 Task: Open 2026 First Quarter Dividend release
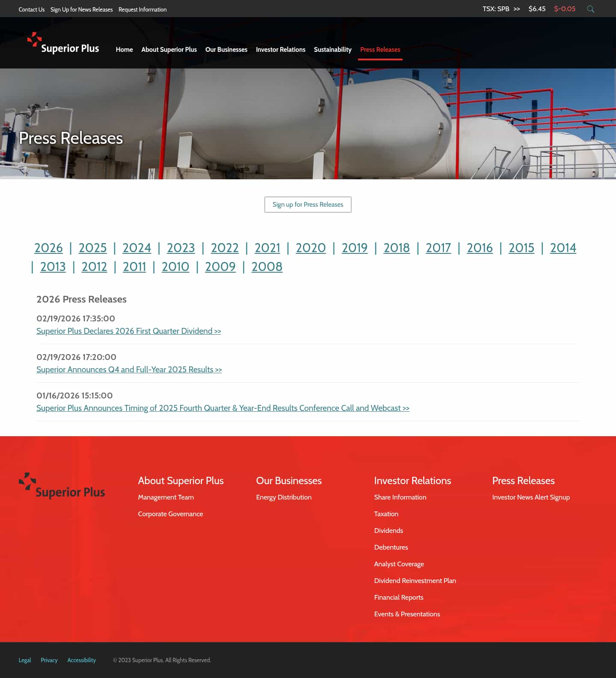129,331
